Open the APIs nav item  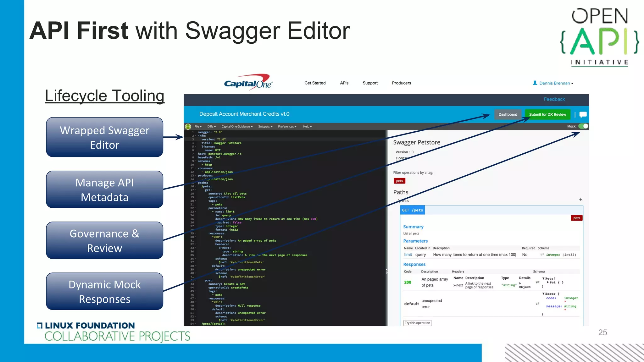coord(344,83)
